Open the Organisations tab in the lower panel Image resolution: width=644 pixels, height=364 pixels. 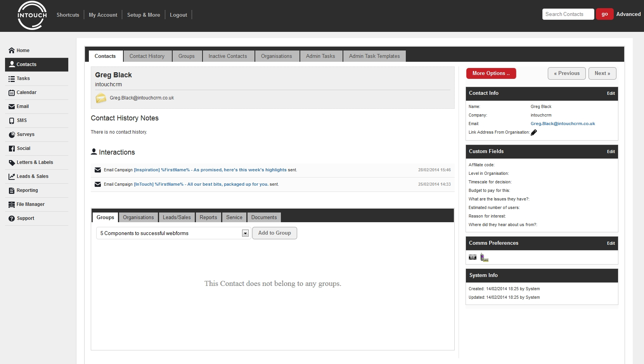[x=138, y=217]
